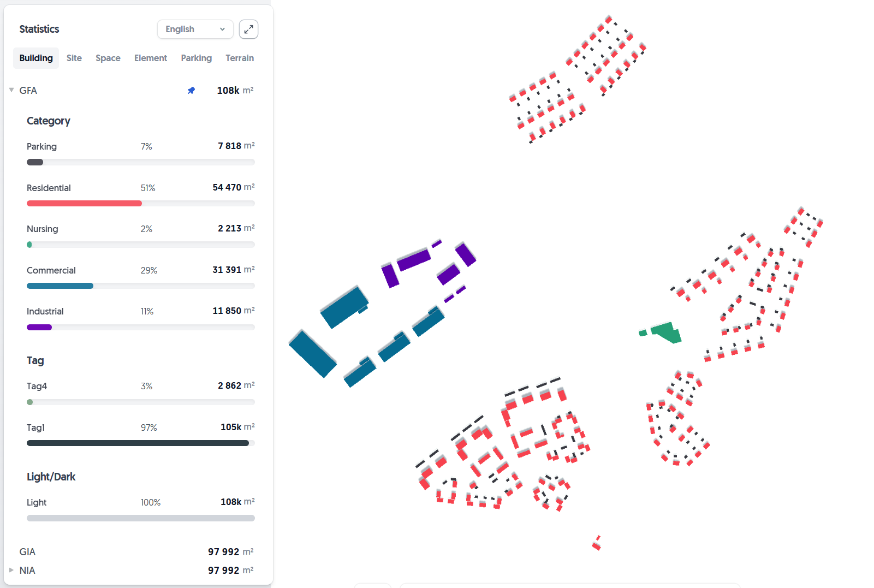
Task: Click the Nursing category label
Action: [x=42, y=229]
